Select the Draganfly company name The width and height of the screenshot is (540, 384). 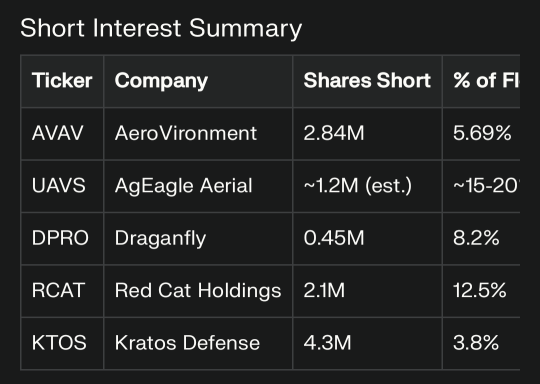(x=160, y=239)
